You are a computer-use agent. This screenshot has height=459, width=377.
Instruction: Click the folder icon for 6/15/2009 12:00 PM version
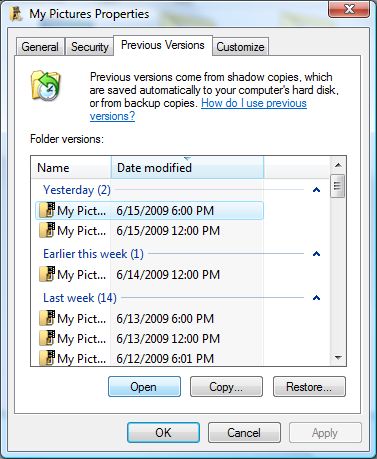pyautogui.click(x=47, y=230)
